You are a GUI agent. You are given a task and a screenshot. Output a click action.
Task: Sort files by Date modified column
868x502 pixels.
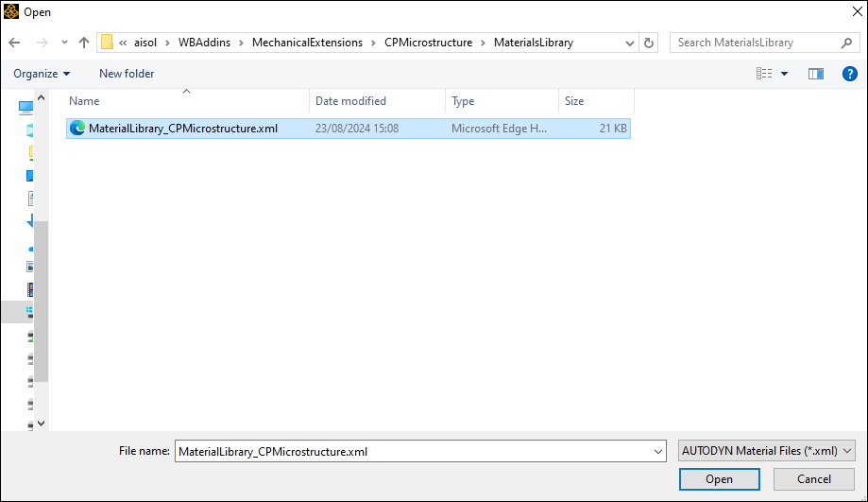378,101
